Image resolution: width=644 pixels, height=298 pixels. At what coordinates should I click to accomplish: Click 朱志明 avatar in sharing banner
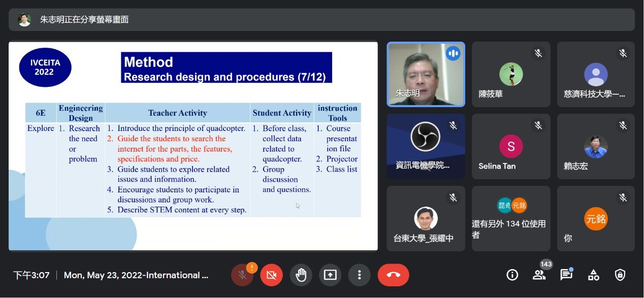click(x=24, y=20)
